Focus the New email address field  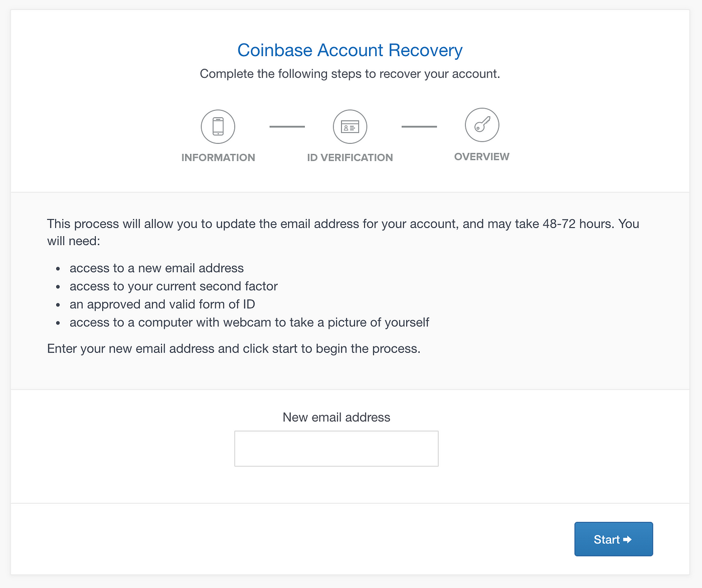(336, 449)
